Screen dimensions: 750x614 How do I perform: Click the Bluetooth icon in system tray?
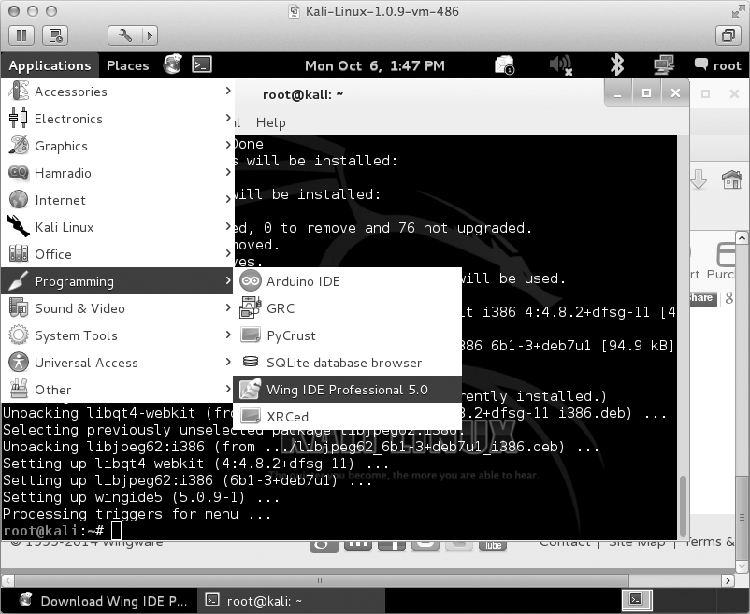[617, 65]
